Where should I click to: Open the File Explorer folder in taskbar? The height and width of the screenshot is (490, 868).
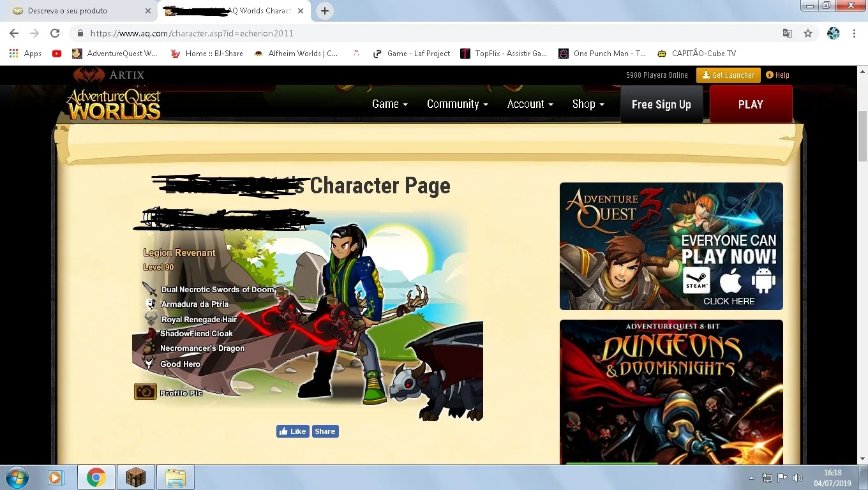176,477
